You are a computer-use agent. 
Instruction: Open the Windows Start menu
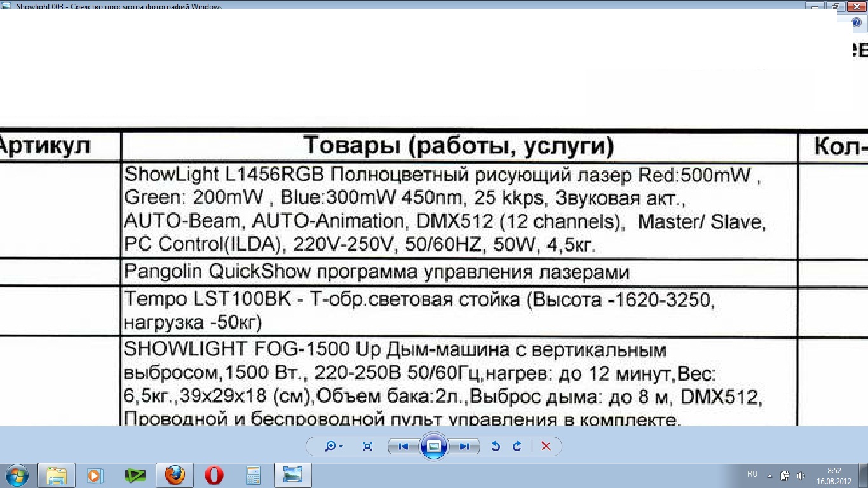click(17, 475)
